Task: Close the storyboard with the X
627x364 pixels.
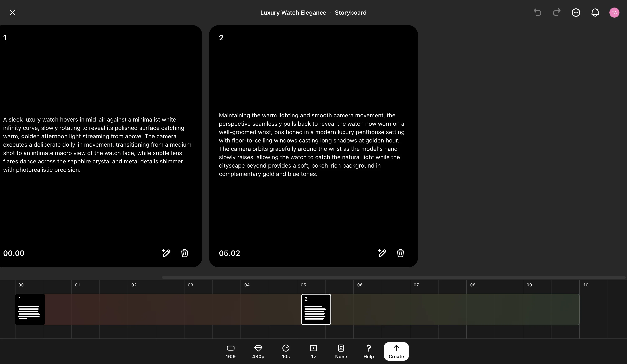Action: [x=12, y=12]
